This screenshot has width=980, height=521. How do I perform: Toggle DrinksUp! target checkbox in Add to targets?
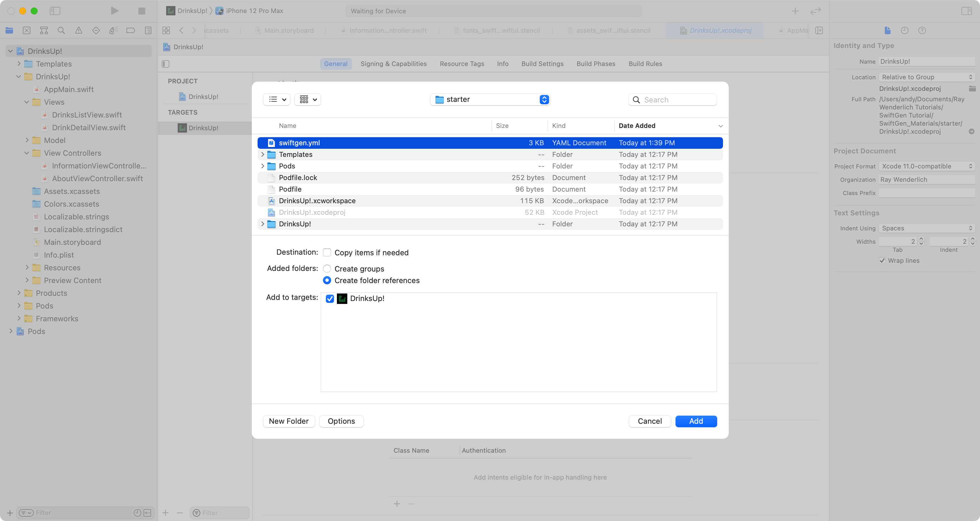coord(330,298)
